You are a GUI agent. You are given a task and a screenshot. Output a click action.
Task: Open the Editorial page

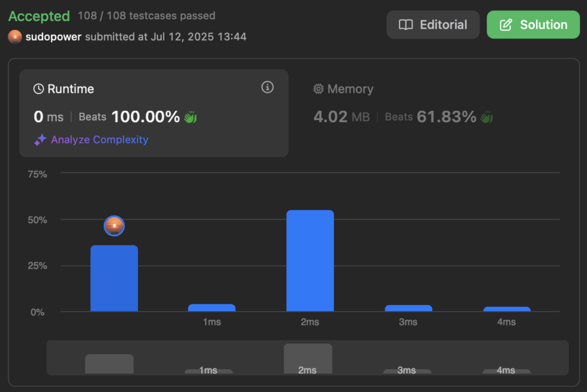click(433, 25)
